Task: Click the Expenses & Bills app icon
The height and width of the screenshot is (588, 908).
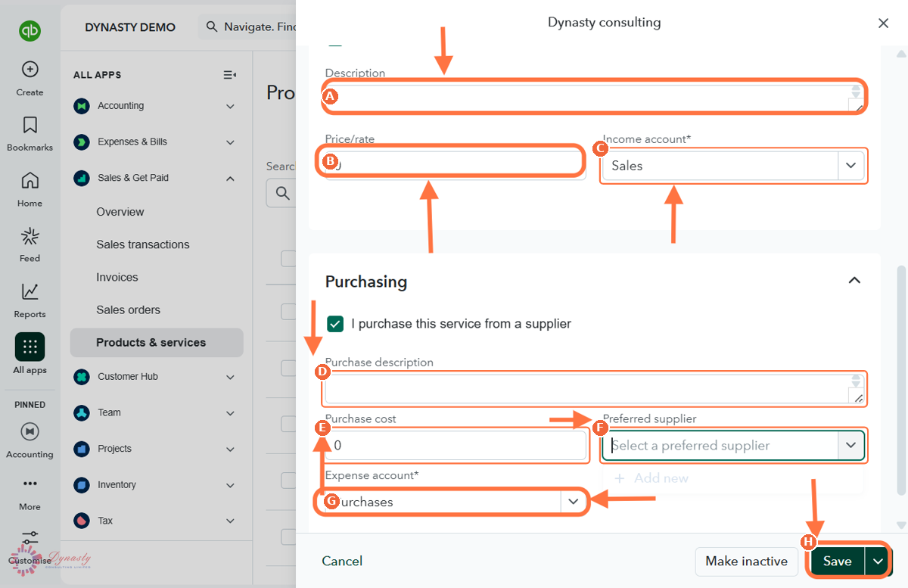Action: click(82, 142)
